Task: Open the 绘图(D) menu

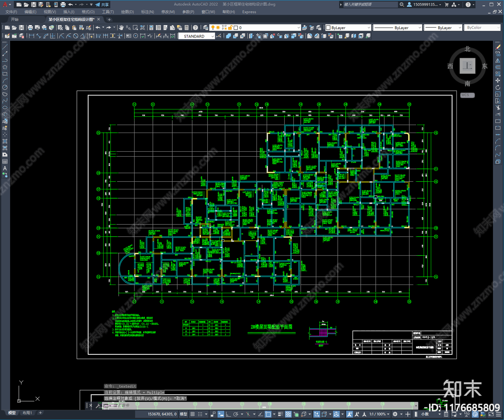Action: coord(127,12)
